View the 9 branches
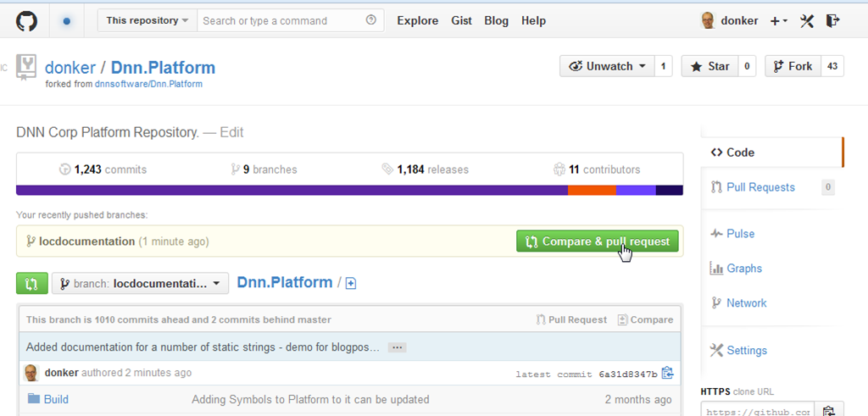Screen dimensions: 868x416 264,169
